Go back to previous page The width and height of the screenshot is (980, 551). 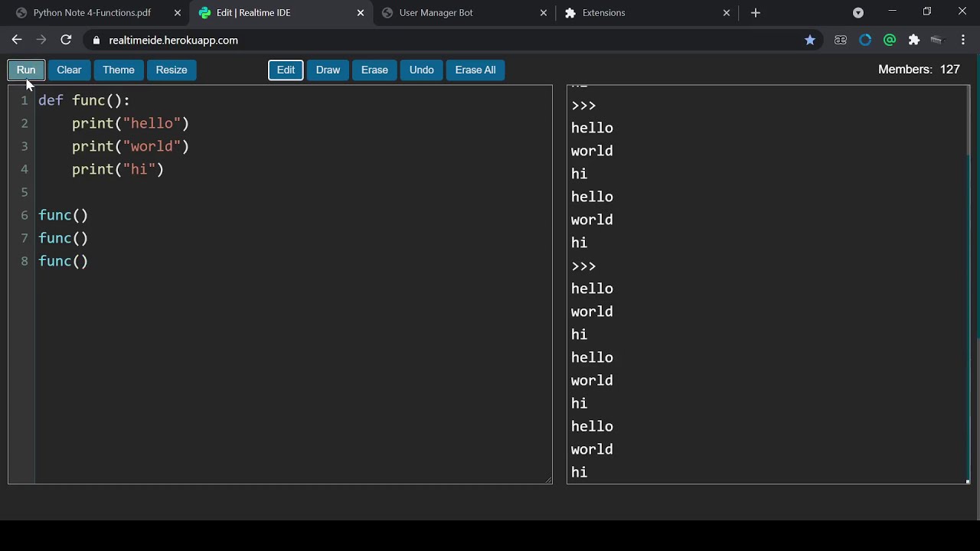coord(17,40)
